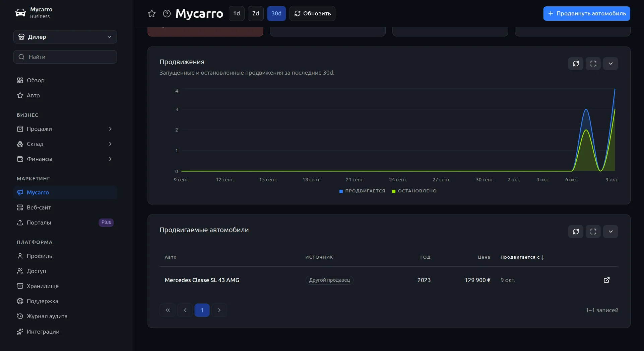Open Авто in the sidebar
Viewport: 644px width, 351px height.
(65, 95)
